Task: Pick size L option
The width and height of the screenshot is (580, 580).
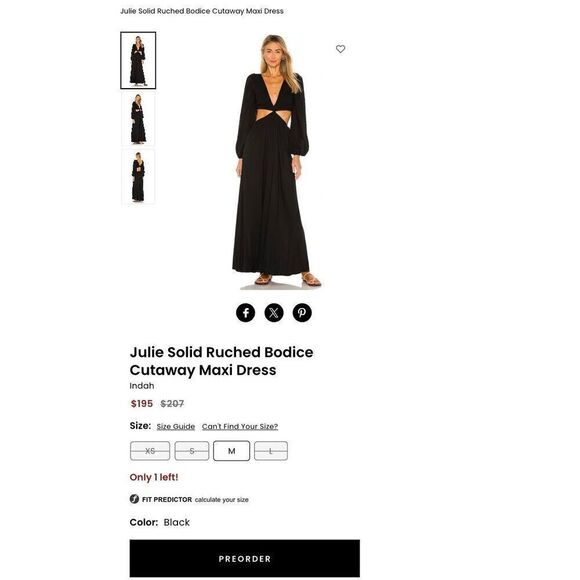Action: pos(271,451)
